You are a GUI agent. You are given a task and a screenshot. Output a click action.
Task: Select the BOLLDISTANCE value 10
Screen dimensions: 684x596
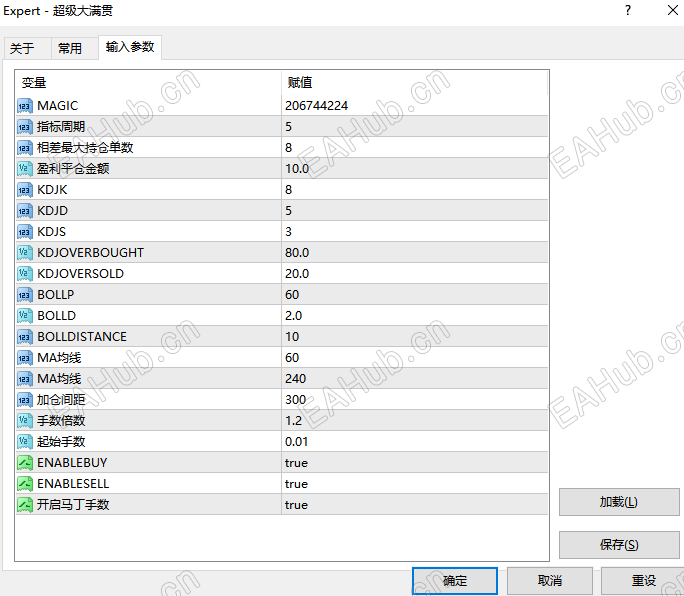(x=292, y=337)
